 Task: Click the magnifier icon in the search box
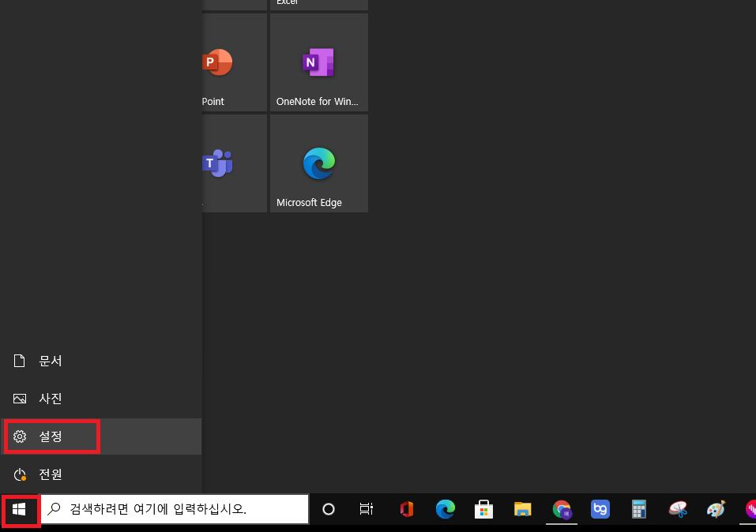click(54, 509)
